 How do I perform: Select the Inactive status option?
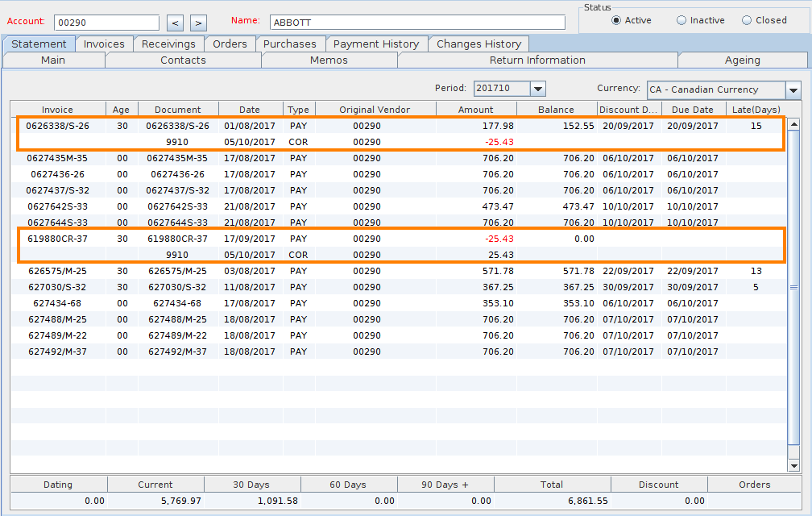coord(681,20)
